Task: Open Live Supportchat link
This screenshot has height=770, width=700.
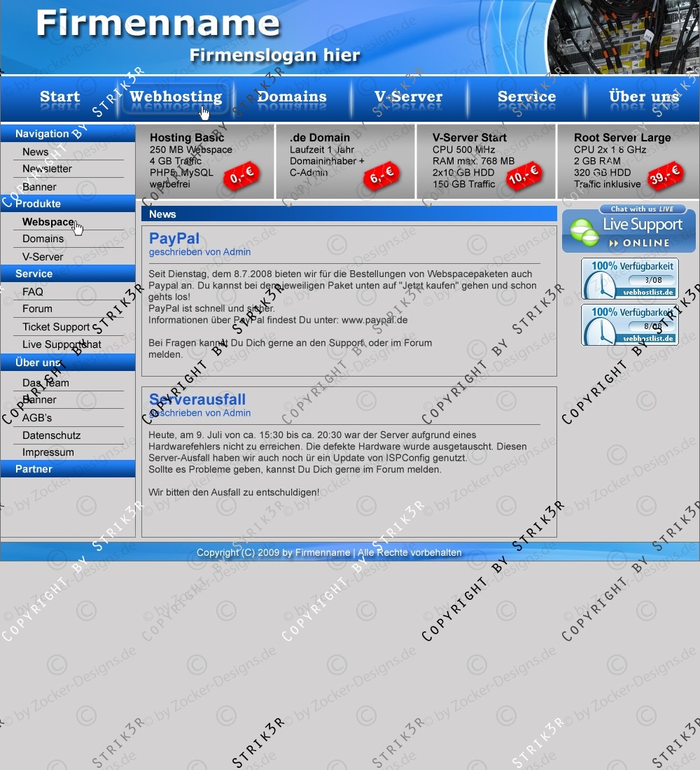Action: [x=62, y=344]
